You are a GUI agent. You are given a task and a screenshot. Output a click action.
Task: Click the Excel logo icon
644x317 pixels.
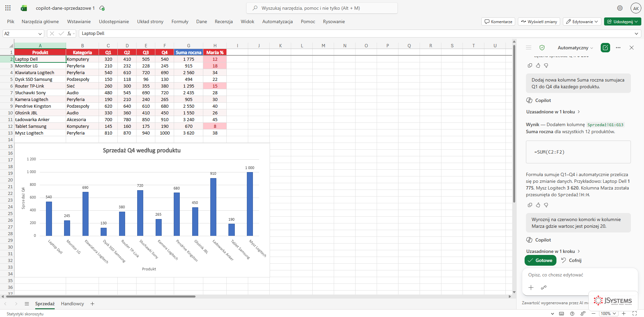[x=24, y=8]
